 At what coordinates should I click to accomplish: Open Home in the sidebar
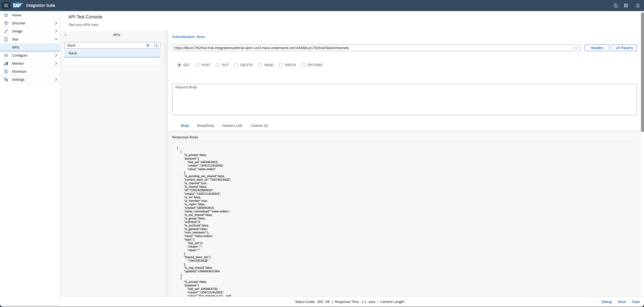30,15
